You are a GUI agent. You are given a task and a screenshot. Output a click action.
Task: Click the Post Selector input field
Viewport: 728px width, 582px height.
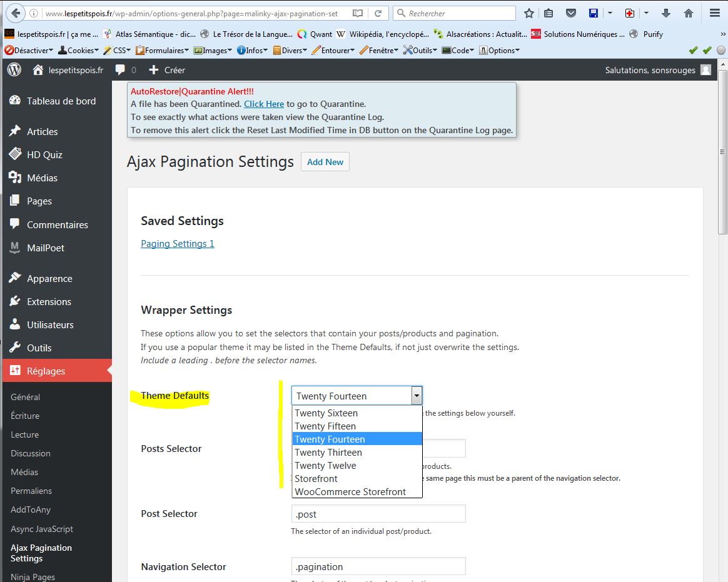coord(378,514)
